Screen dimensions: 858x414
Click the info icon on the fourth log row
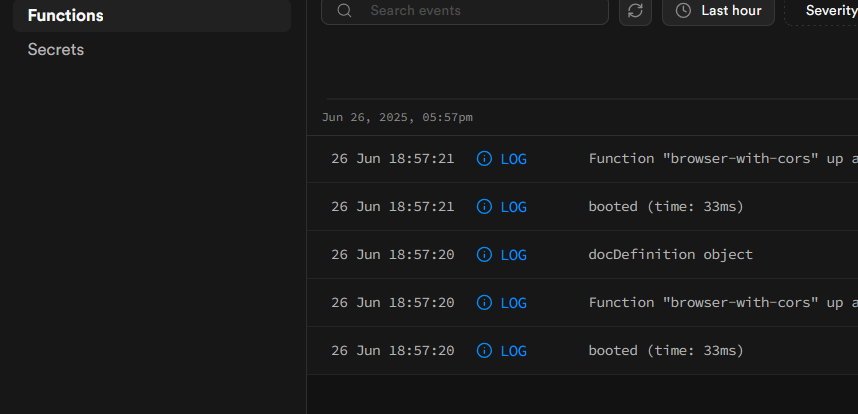point(484,303)
